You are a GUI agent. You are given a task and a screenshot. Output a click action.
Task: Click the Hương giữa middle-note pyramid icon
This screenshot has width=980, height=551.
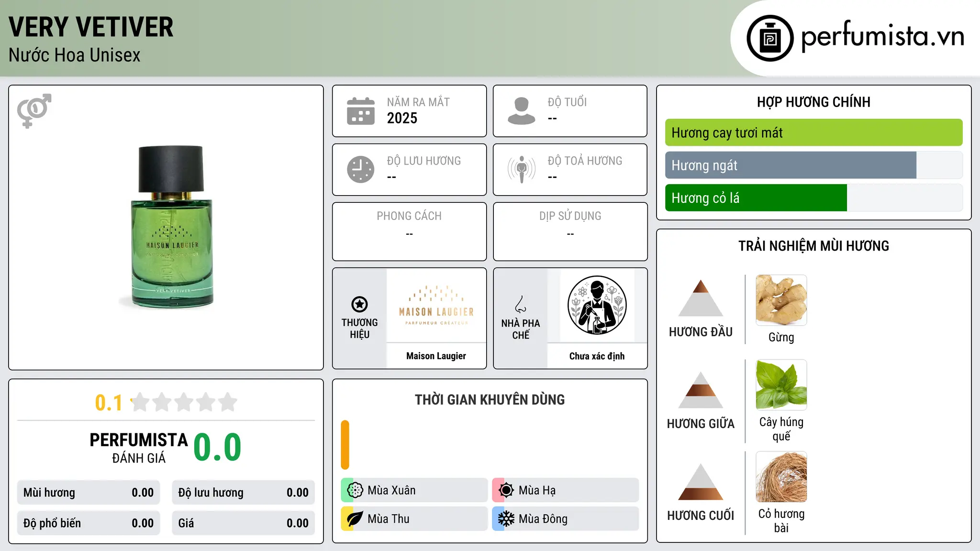pyautogui.click(x=701, y=390)
